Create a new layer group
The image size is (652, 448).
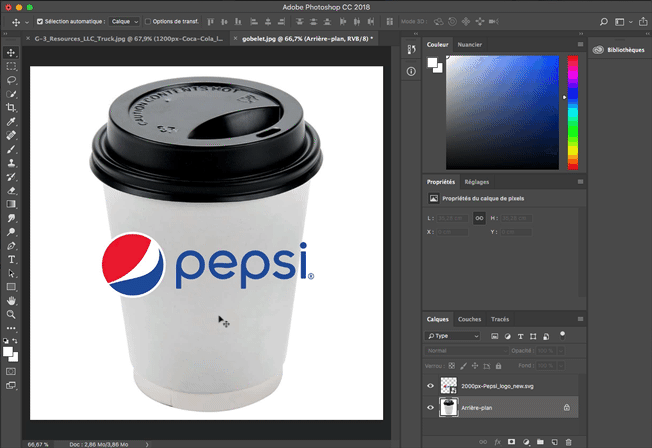[x=540, y=442]
